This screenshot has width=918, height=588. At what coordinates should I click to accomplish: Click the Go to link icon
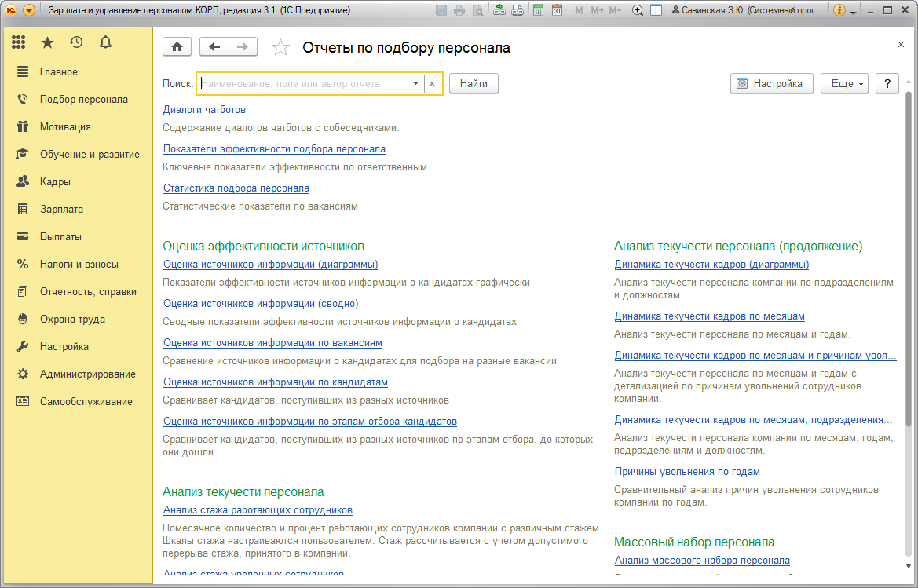(x=517, y=10)
